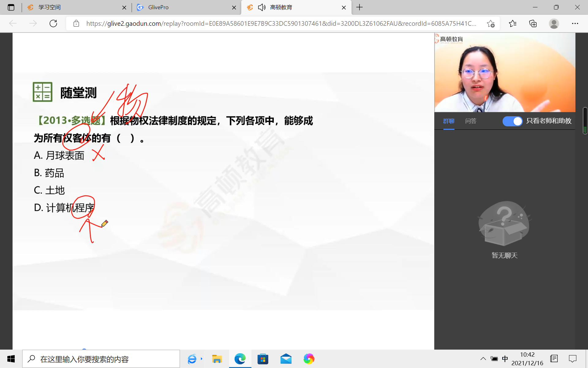Show hidden system tray icons chevron
The width and height of the screenshot is (588, 368).
coord(483,359)
